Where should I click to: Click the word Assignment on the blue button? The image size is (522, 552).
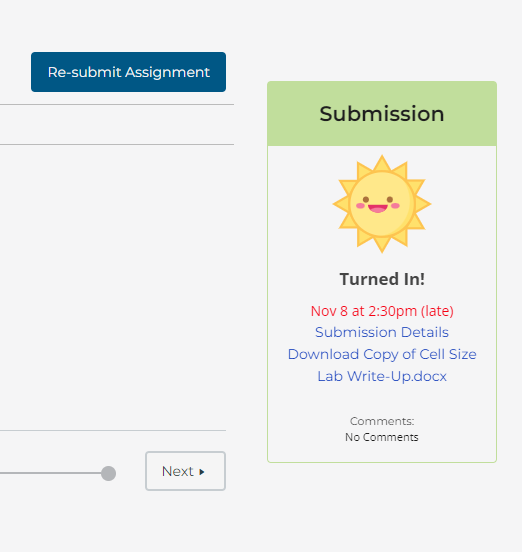pyautogui.click(x=168, y=72)
